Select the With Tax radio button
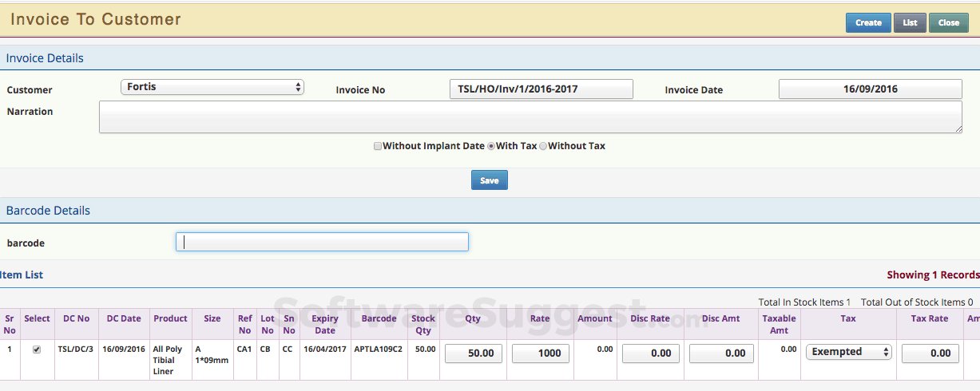Viewport: 980px width, 391px height. point(491,146)
